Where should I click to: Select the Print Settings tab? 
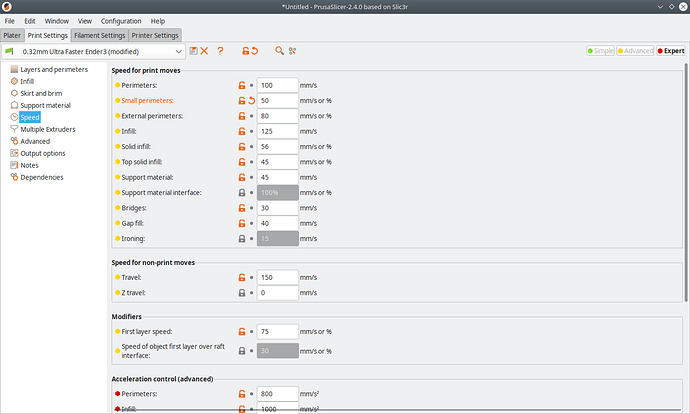tap(48, 35)
